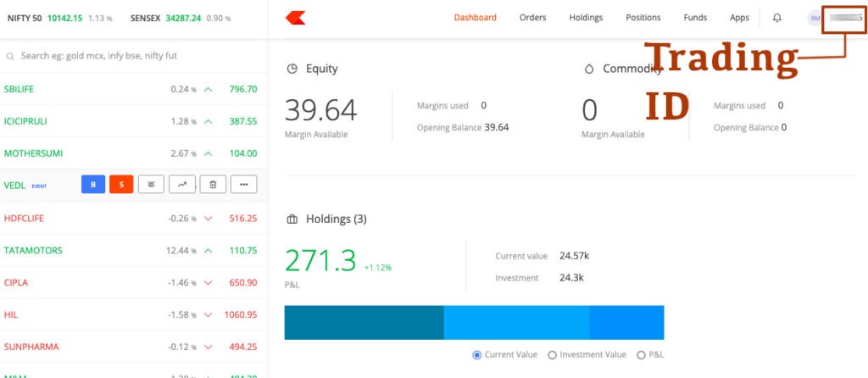
Task: Click SENSEX index value 34287.24
Action: coord(183,19)
